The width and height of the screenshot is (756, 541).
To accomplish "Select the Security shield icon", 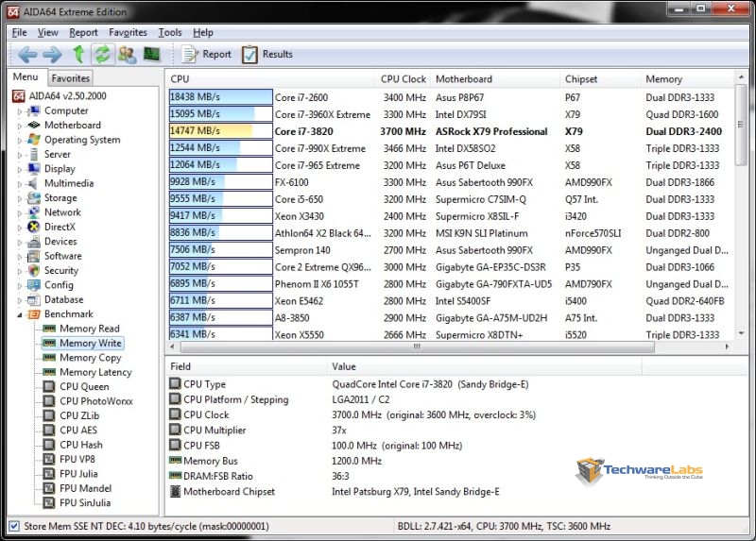I will [34, 270].
